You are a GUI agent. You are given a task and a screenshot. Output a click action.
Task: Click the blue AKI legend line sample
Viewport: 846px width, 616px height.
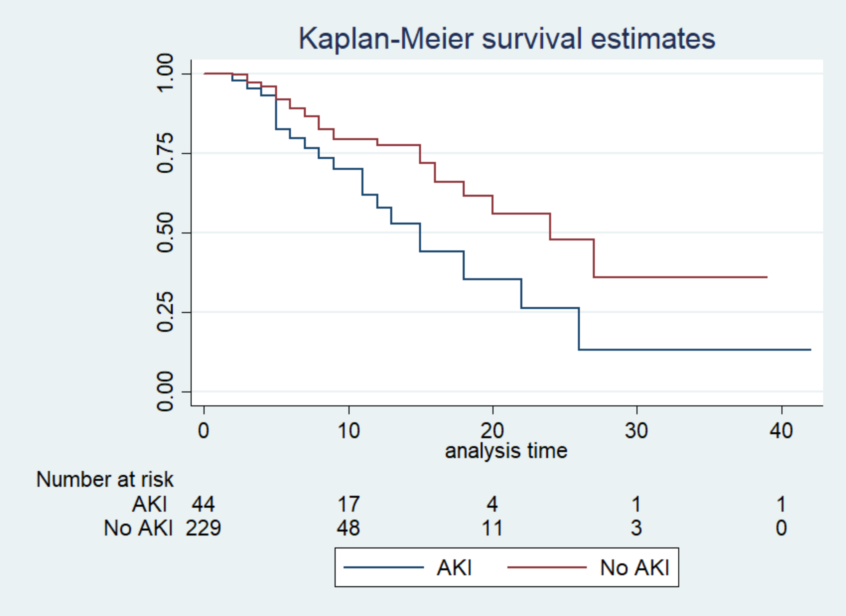click(x=383, y=568)
